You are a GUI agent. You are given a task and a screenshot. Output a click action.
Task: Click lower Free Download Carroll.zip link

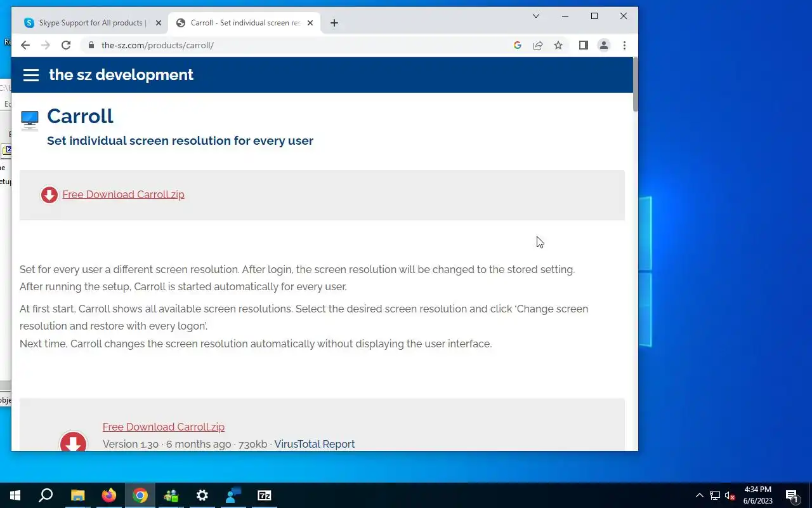tap(164, 427)
